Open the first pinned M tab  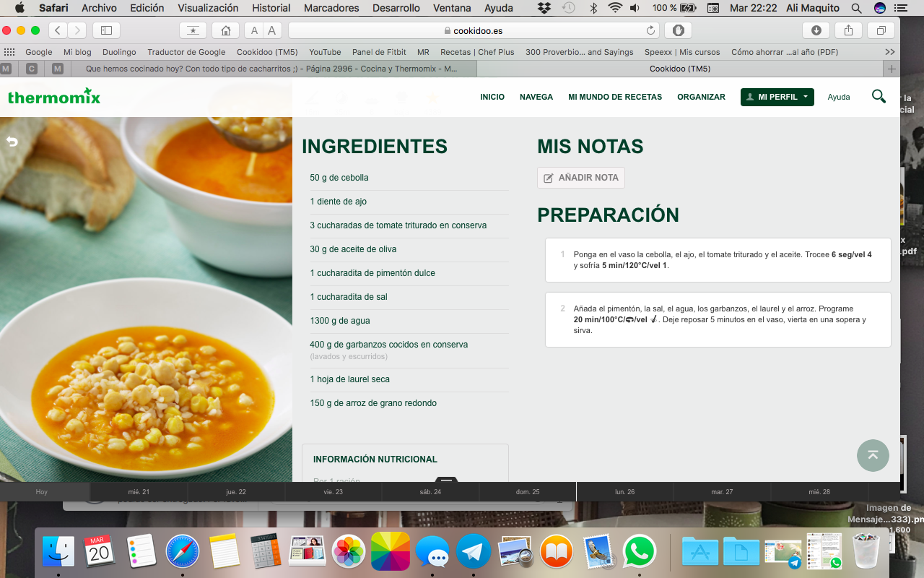click(6, 69)
